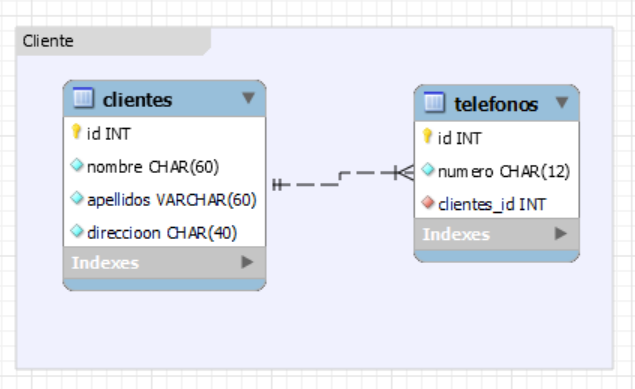Click the diamond icon beside numero column

coord(428,170)
